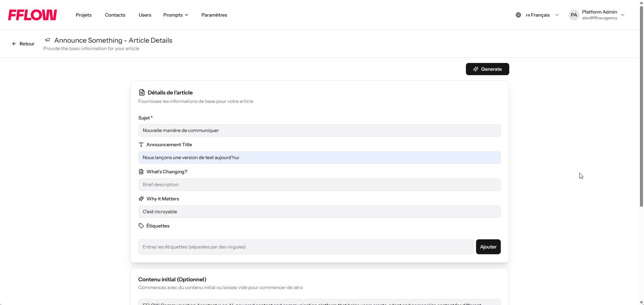The image size is (644, 305).
Task: Open the Contacts menu item
Action: (x=115, y=15)
